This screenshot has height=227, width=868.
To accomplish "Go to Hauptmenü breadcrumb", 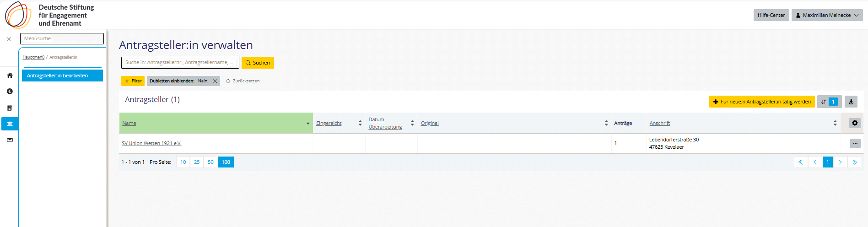I will point(33,57).
